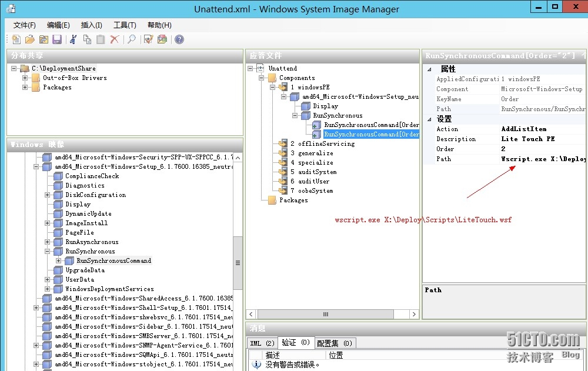Screen dimensions: 588x371
Task: Click the 4 specialize pass icon
Action: 283,162
